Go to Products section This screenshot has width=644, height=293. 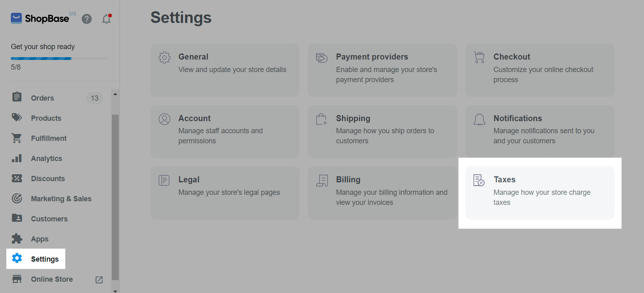(46, 118)
